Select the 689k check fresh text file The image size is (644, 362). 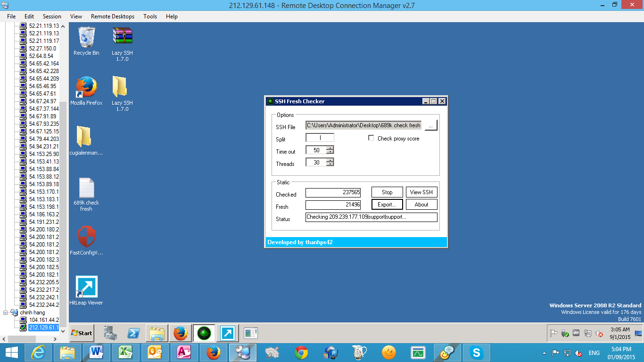click(x=86, y=189)
